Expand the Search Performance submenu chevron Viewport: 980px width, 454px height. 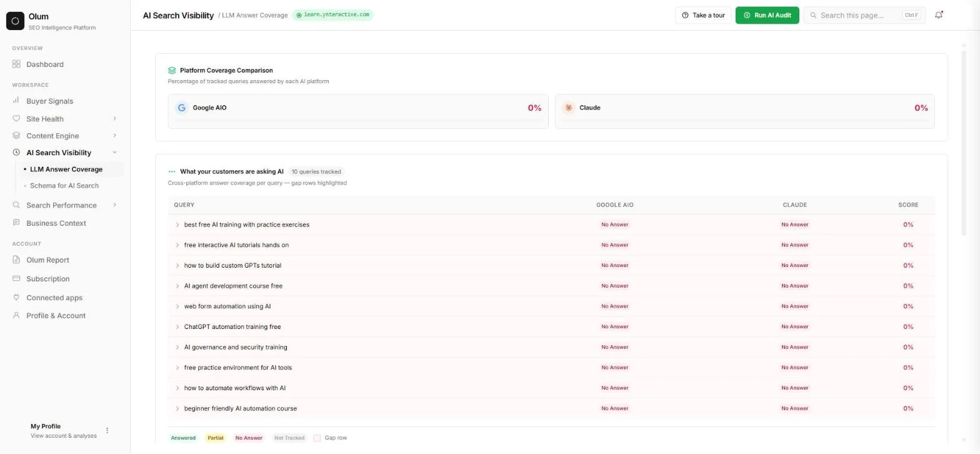pyautogui.click(x=114, y=205)
